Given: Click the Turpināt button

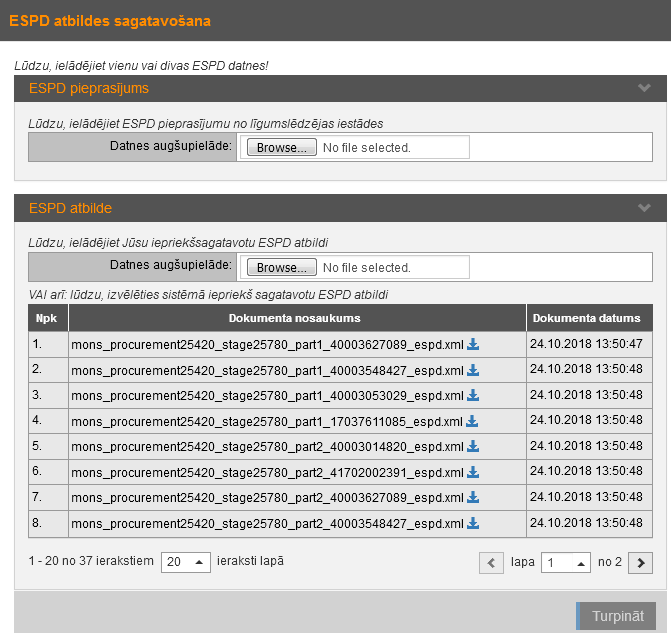Looking at the screenshot, I should (617, 616).
